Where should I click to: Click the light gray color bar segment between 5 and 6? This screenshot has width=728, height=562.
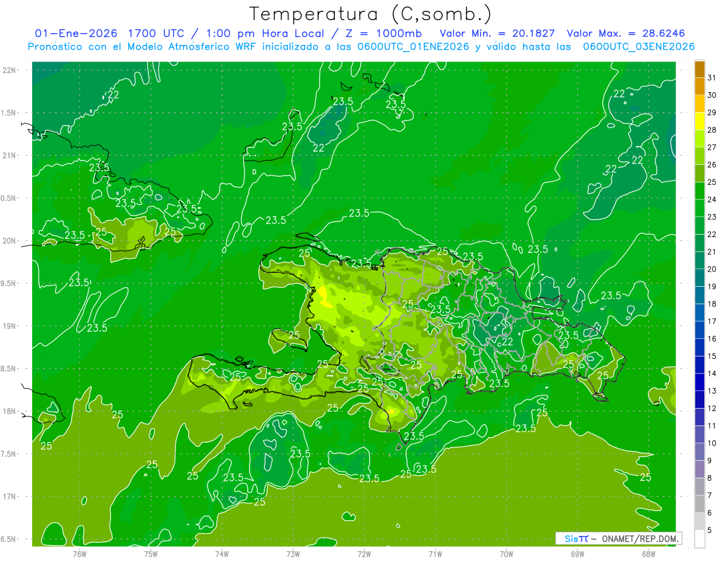[x=700, y=521]
